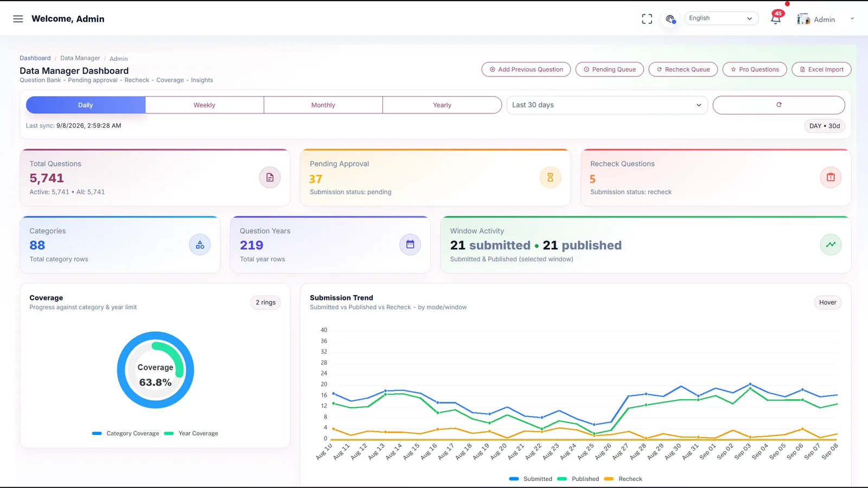Image resolution: width=868 pixels, height=488 pixels.
Task: Toggle fullscreen mode icon
Action: [647, 19]
